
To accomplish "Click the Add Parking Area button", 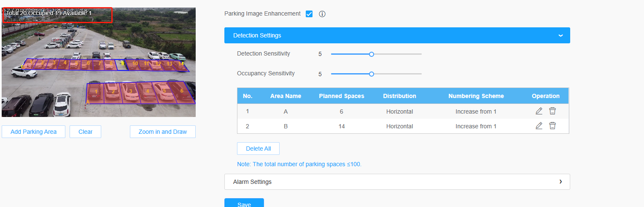I will (33, 132).
